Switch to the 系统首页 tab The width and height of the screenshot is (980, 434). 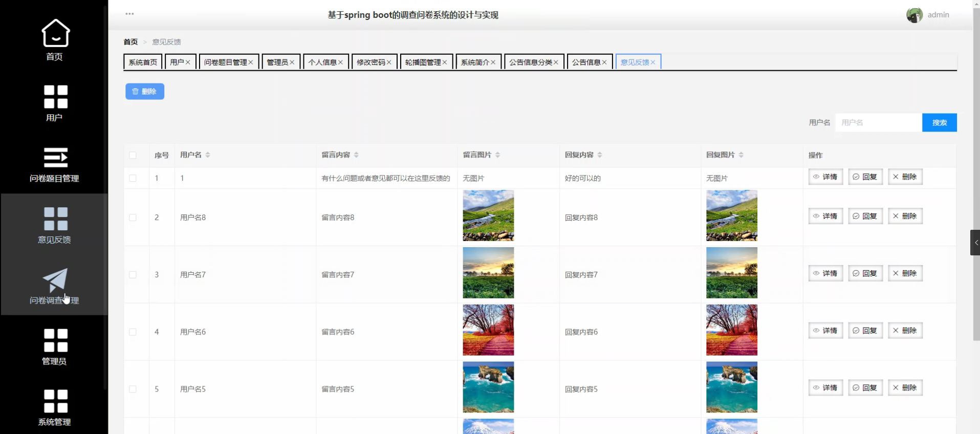click(143, 62)
